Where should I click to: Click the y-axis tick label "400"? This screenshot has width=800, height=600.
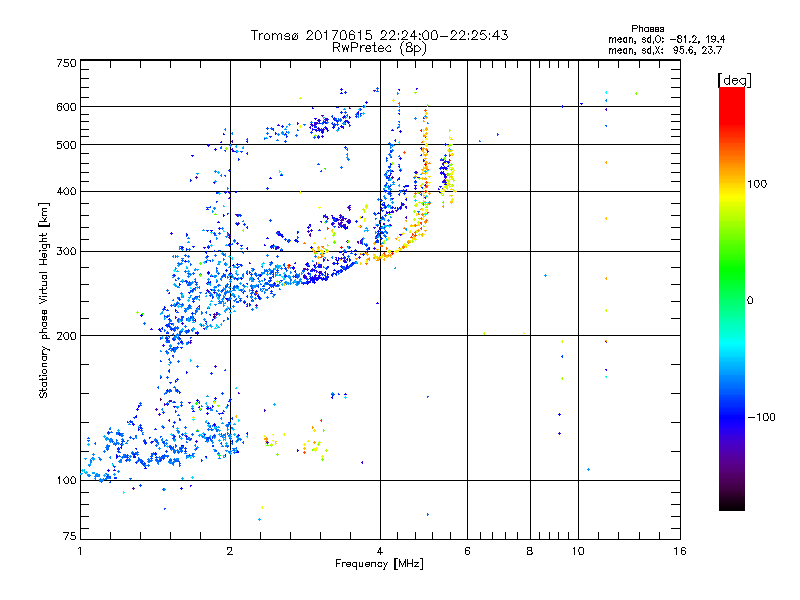pos(66,192)
